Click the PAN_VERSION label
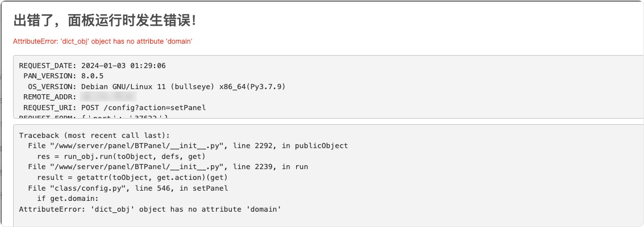This screenshot has width=644, height=227. [51, 76]
